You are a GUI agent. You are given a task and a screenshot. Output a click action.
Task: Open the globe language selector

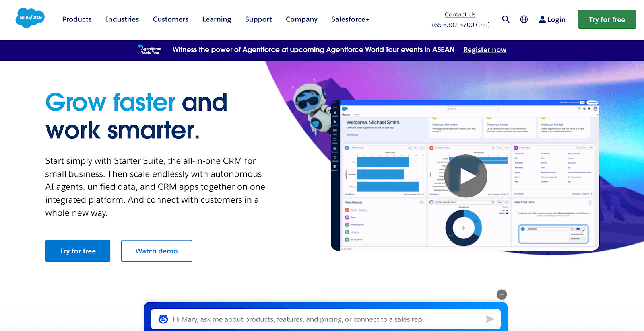click(524, 19)
